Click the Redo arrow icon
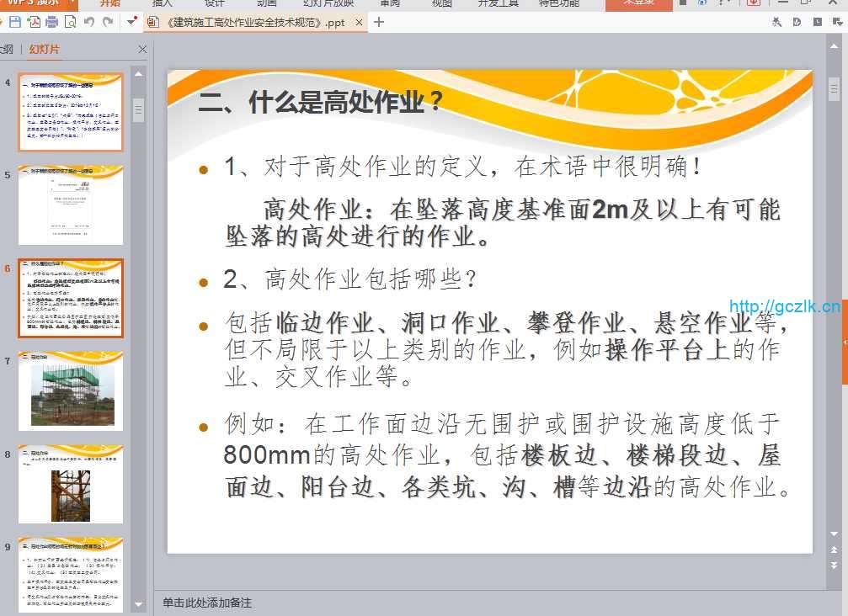 108,22
